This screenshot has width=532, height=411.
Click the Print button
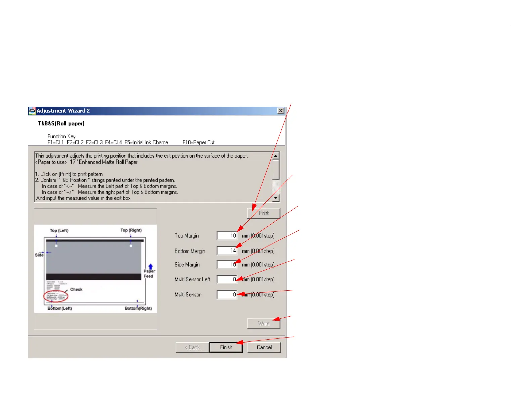264,213
